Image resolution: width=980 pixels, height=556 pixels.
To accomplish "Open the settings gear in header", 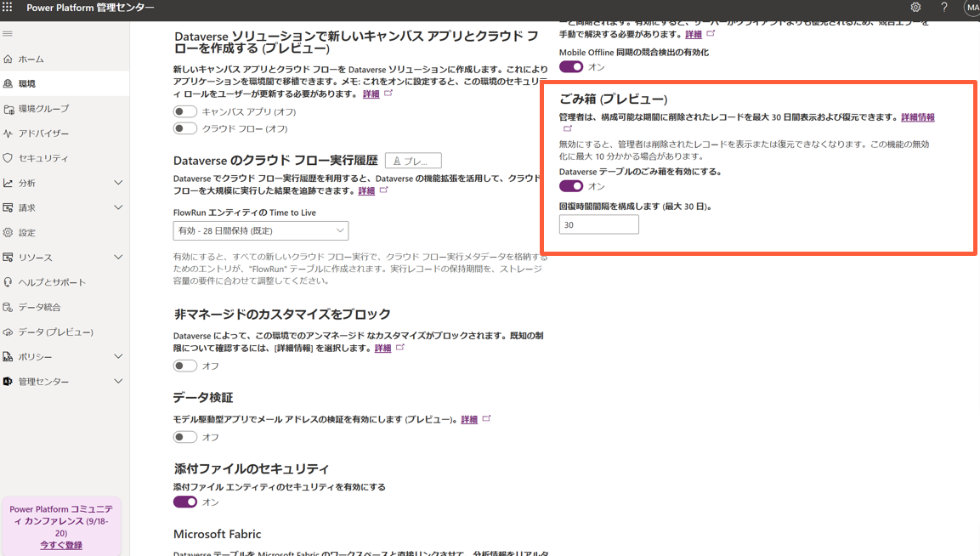I will (915, 8).
